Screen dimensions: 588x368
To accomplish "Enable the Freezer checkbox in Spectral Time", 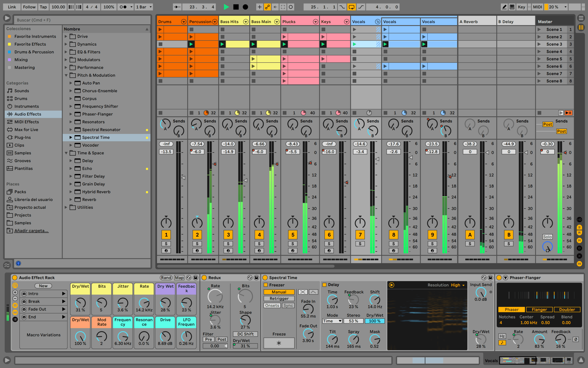I will [266, 285].
